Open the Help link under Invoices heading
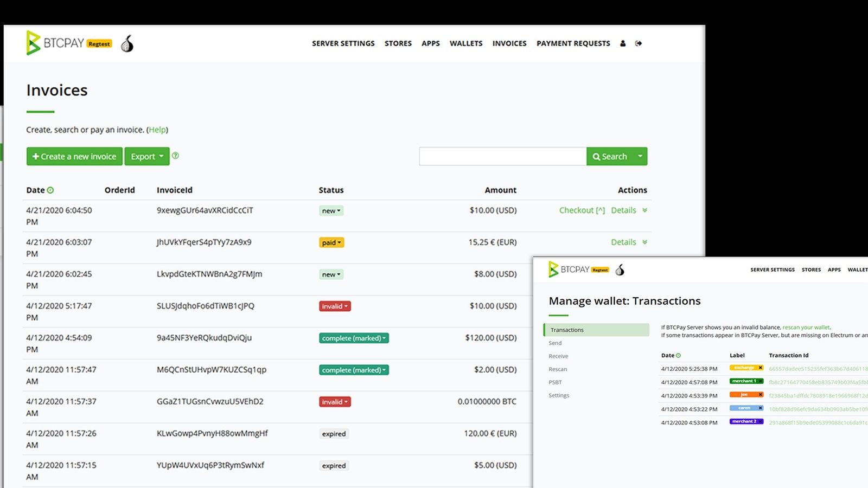868x488 pixels. 157,130
